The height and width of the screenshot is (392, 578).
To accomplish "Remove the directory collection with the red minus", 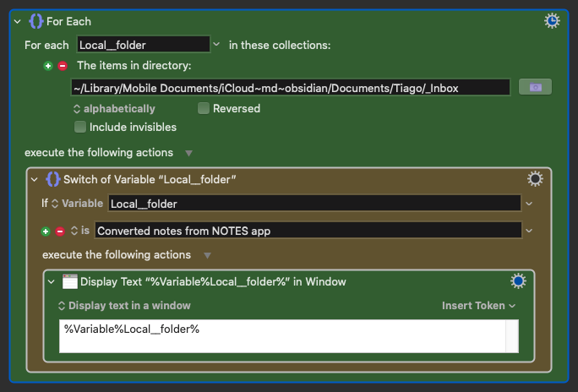I will [x=63, y=66].
